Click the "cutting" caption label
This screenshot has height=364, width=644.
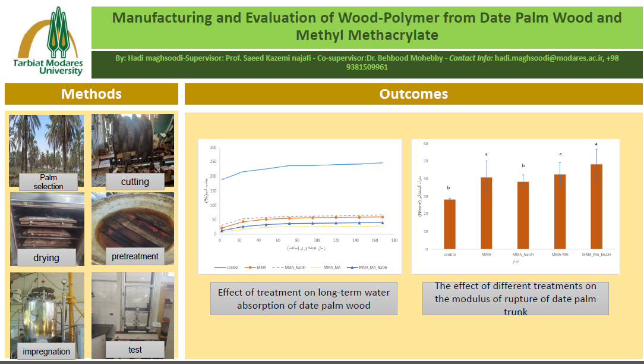135,182
